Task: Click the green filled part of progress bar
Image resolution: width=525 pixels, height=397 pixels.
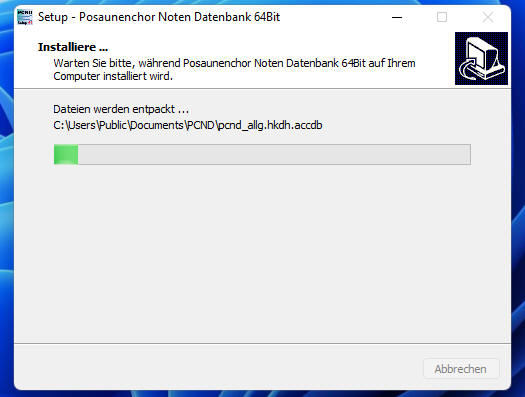Action: [66, 154]
